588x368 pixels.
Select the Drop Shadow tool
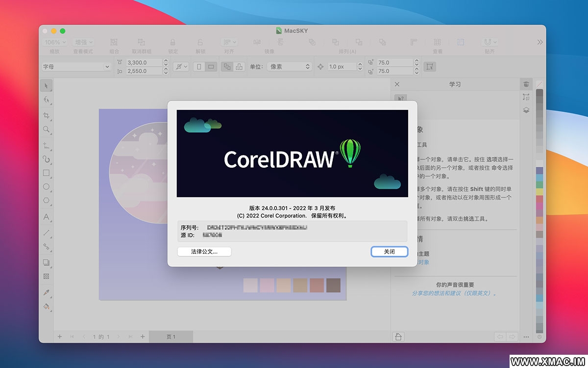[46, 263]
